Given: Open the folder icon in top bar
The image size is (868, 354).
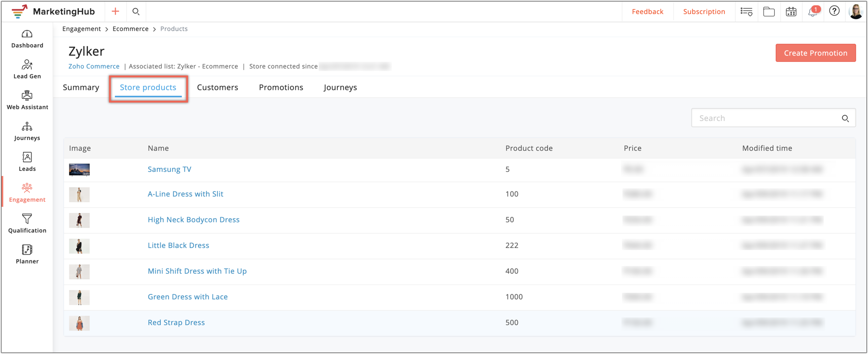Looking at the screenshot, I should pyautogui.click(x=769, y=11).
